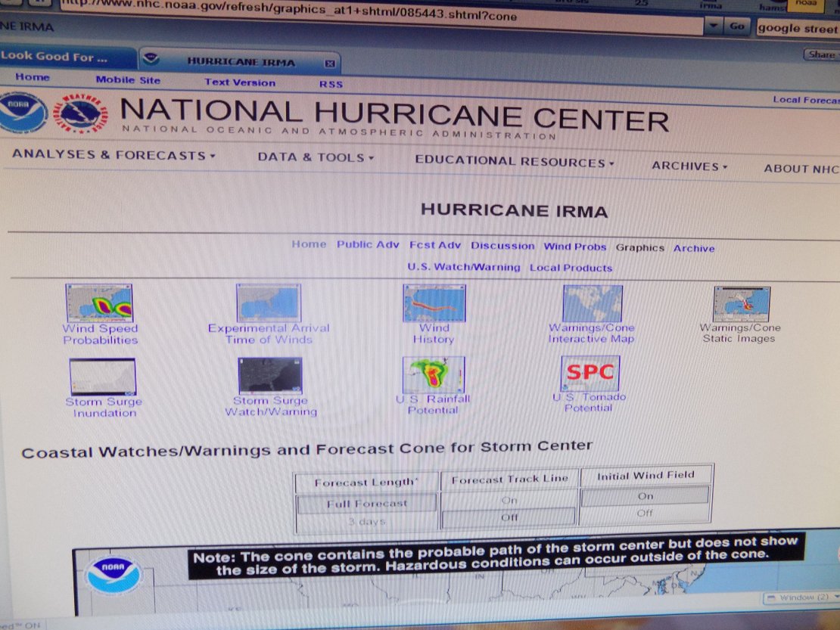Open the address bar history dropdown arrow
This screenshot has height=630, width=840.
[713, 26]
